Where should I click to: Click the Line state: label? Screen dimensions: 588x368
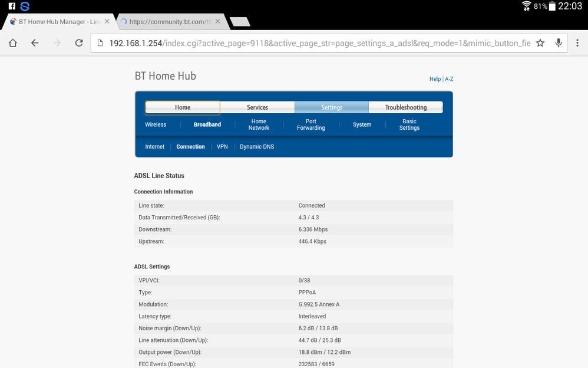pos(151,205)
